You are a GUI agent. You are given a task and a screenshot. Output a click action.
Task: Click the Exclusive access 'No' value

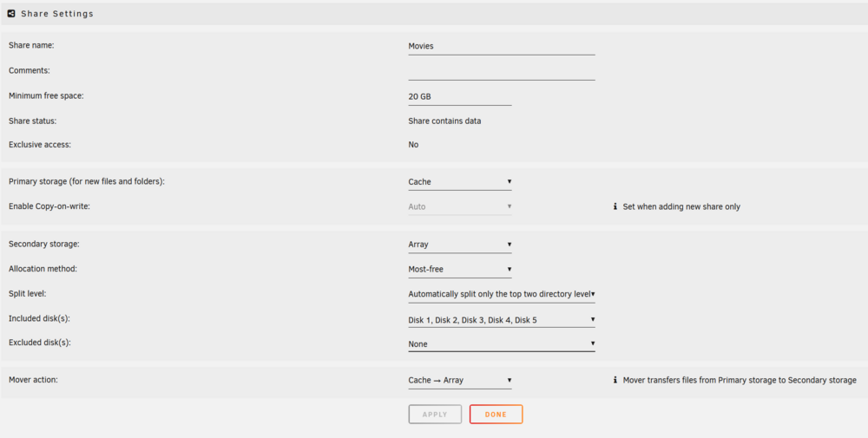413,145
